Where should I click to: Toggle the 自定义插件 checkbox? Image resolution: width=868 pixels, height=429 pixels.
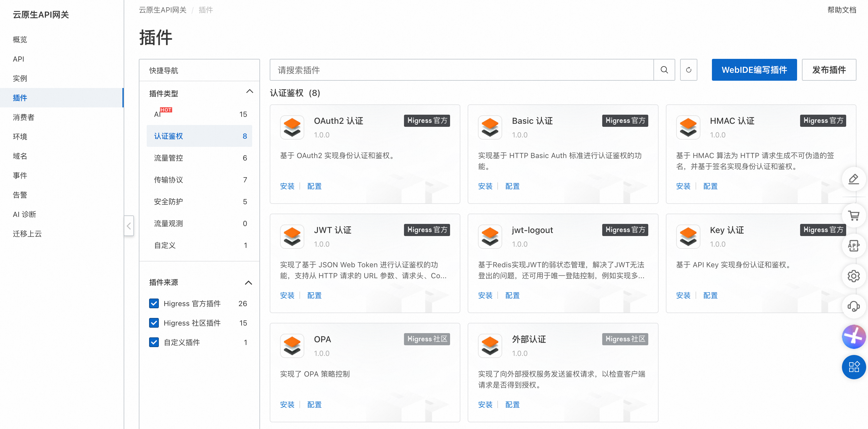pos(154,342)
